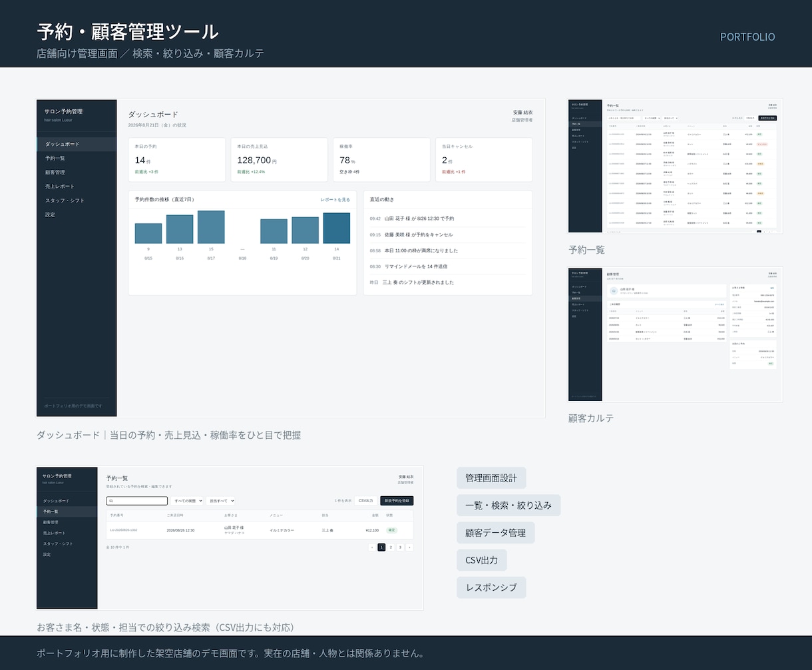The width and height of the screenshot is (812, 670).
Task: Click the 空き枠 4件 text
Action: pyautogui.click(x=349, y=172)
